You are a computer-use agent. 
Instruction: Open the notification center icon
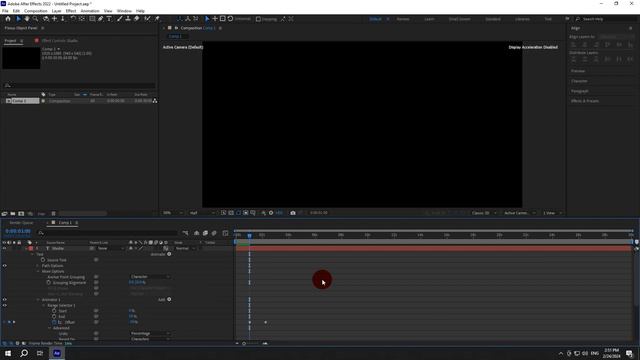click(x=629, y=353)
